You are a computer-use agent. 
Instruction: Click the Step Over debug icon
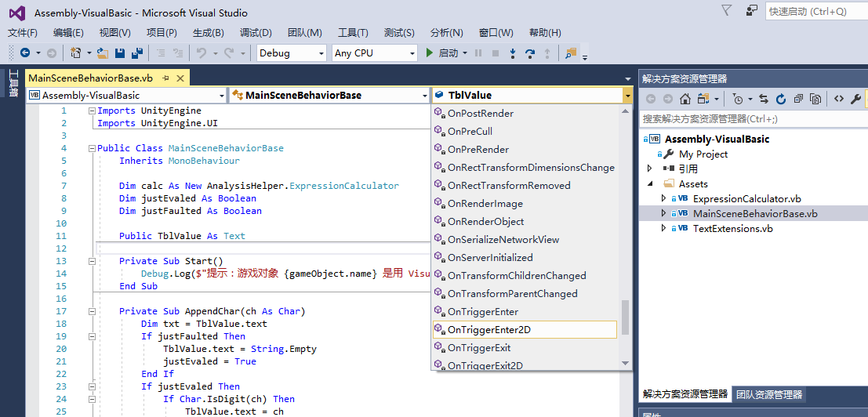pos(530,53)
